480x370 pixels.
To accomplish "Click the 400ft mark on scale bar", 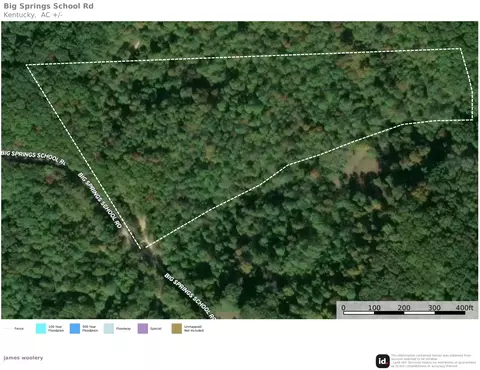I will click(464, 307).
